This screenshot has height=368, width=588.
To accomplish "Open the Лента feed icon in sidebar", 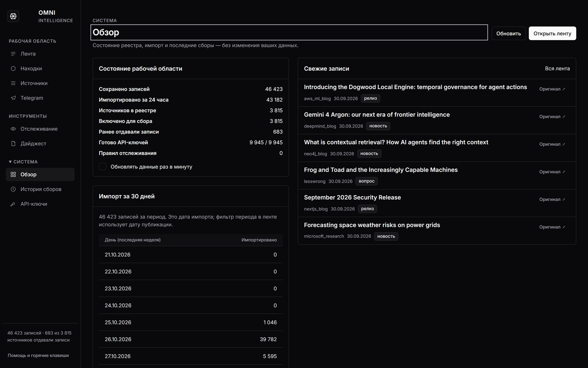I will 13,54.
